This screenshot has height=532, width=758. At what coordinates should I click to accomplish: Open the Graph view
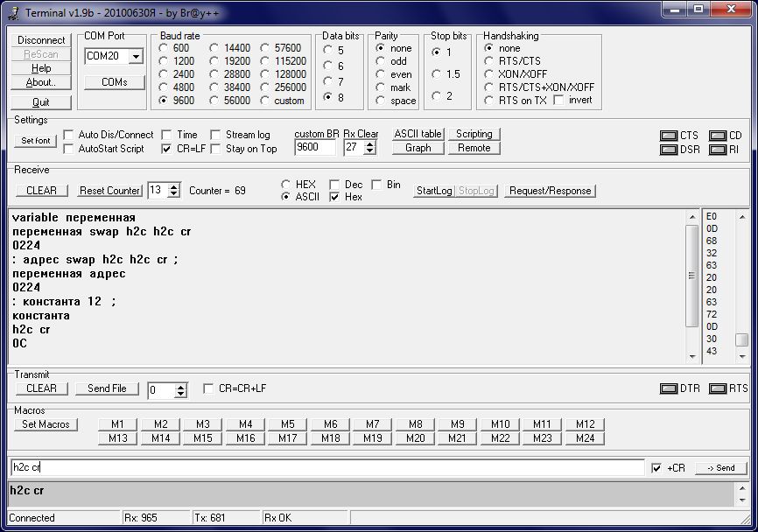point(418,148)
